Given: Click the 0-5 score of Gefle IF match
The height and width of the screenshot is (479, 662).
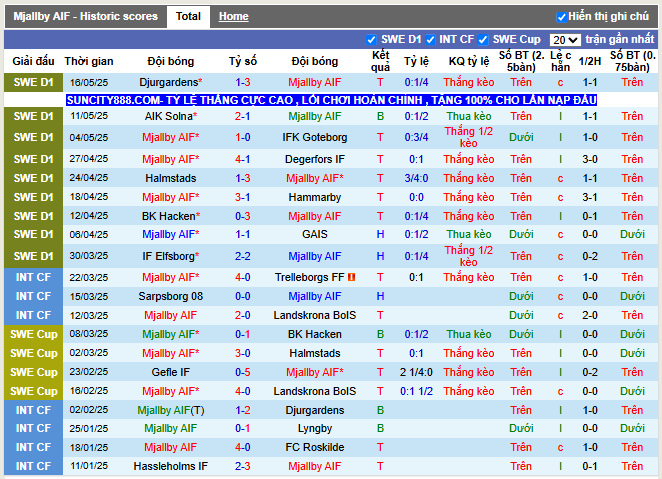Looking at the screenshot, I should (243, 372).
